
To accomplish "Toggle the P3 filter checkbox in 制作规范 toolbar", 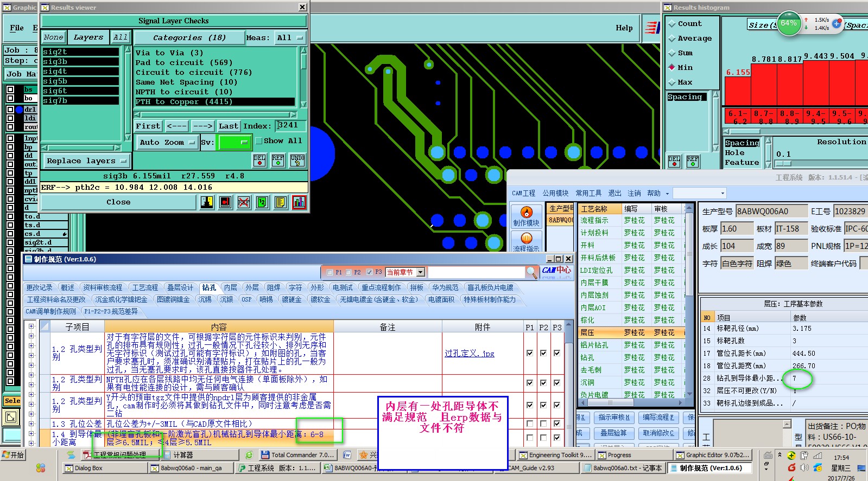I will [369, 272].
